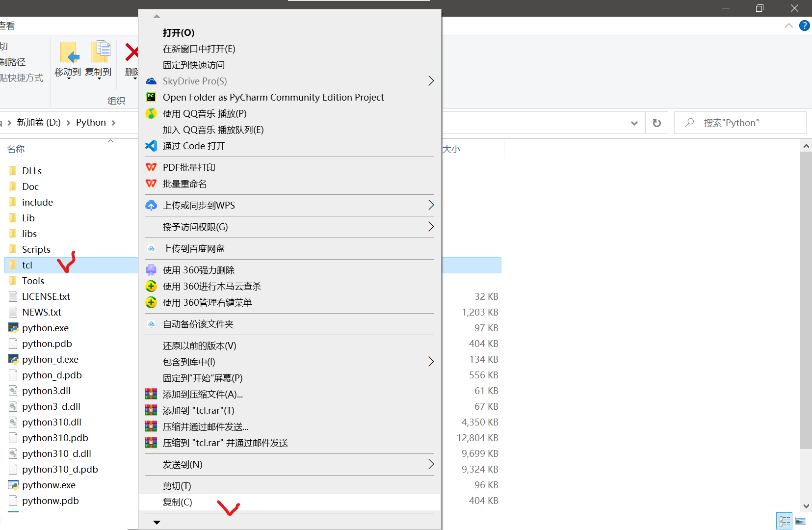Open the address bar history dropdown
The image size is (812, 530).
coord(634,123)
